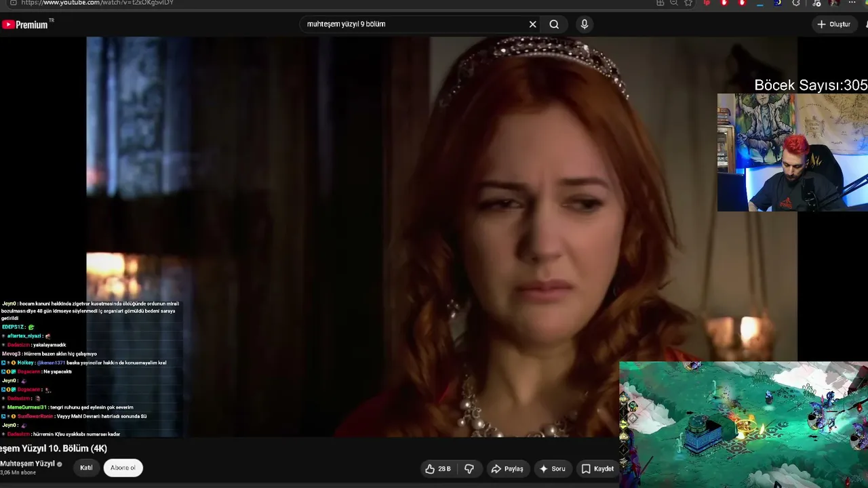This screenshot has width=868, height=488.
Task: Click the main video player frame
Action: coord(442,237)
